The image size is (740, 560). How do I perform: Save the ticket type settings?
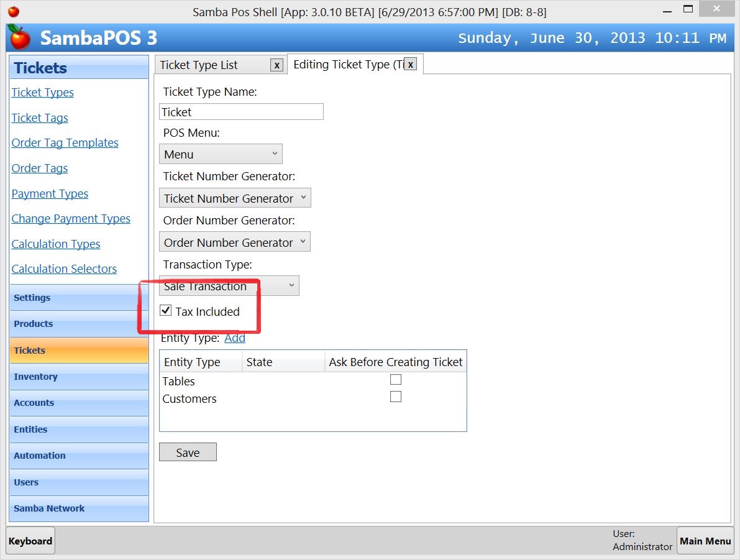click(x=188, y=452)
